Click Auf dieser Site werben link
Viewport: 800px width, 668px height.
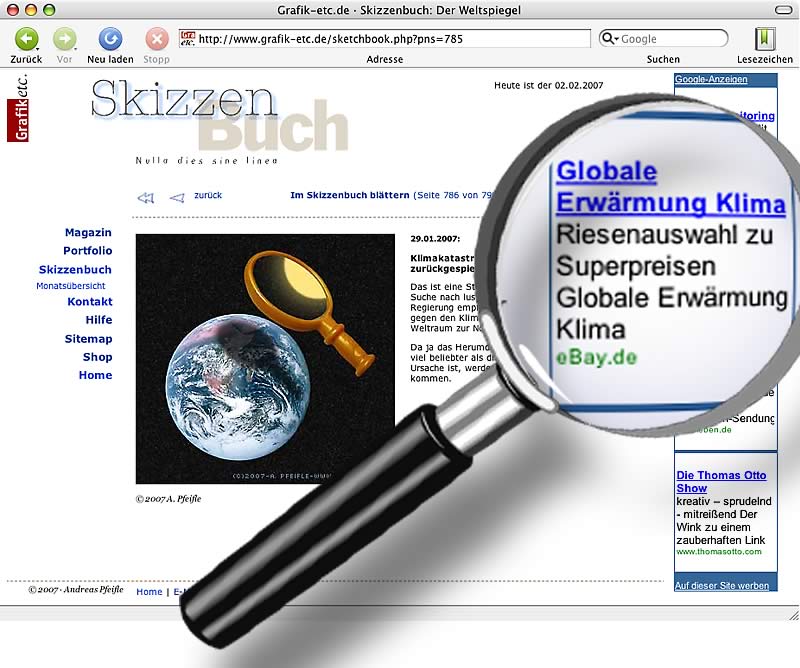(722, 586)
